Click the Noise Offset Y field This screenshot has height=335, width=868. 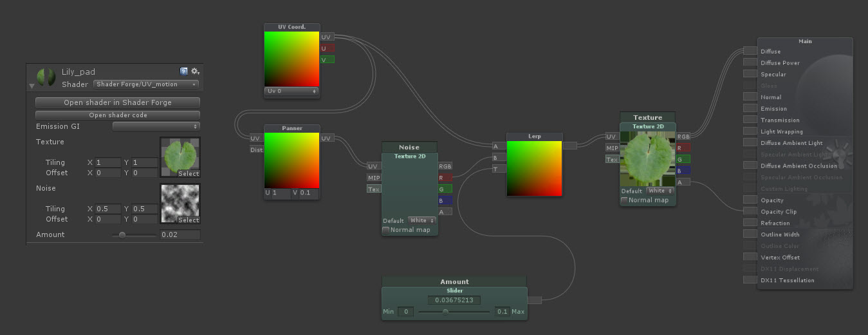145,219
